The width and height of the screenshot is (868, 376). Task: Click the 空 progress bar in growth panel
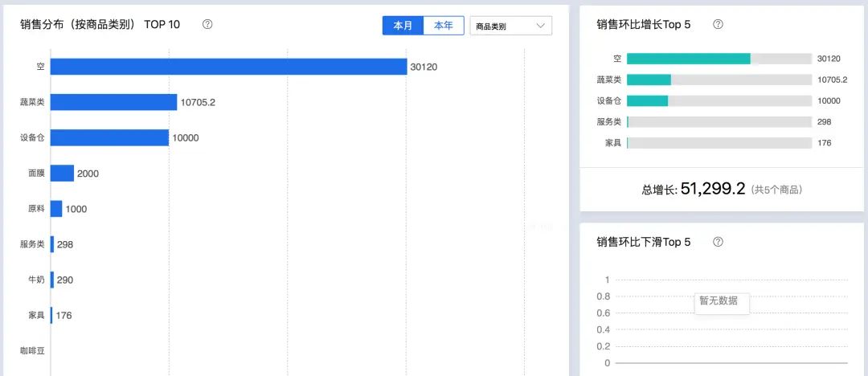pos(719,59)
